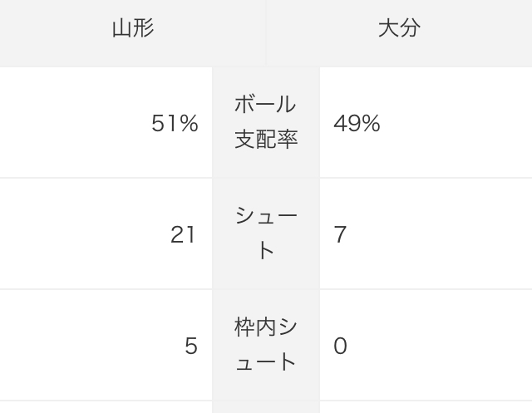This screenshot has width=532, height=413.
Task: Click the 支配率 text line
Action: coord(265,140)
